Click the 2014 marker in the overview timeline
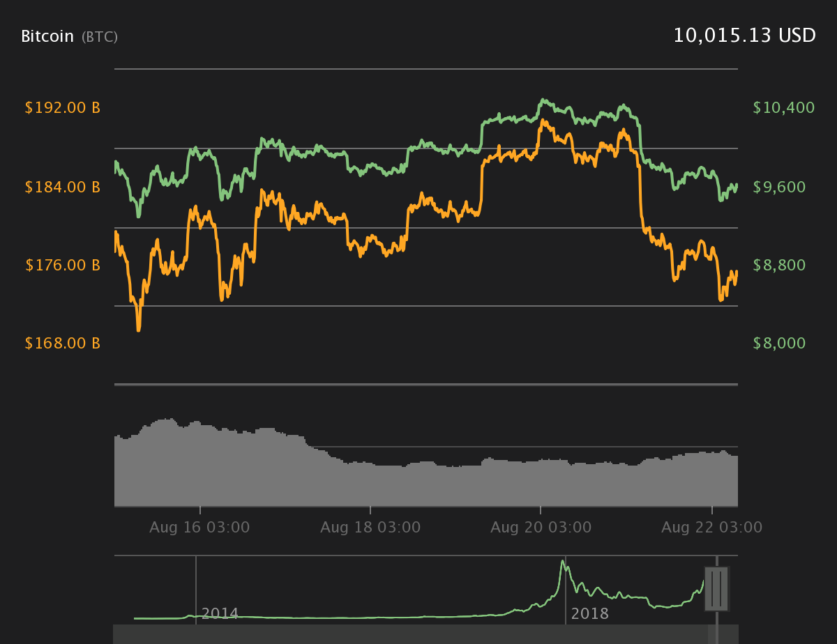 coord(220,614)
